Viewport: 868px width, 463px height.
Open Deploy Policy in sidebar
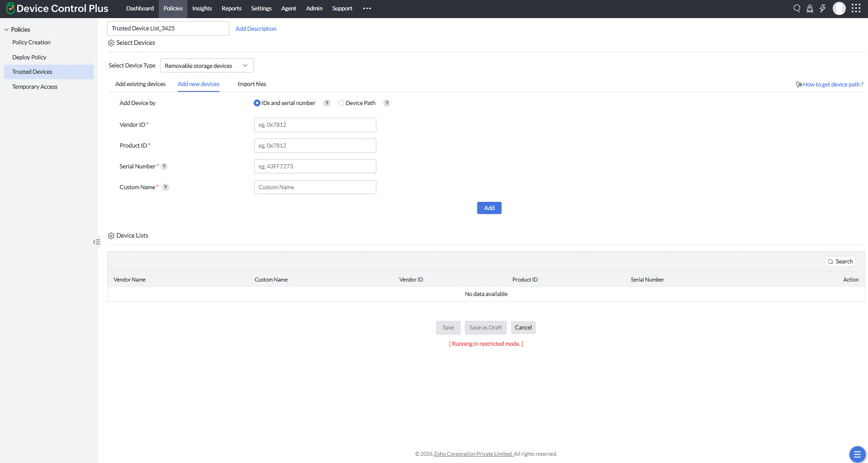[29, 57]
